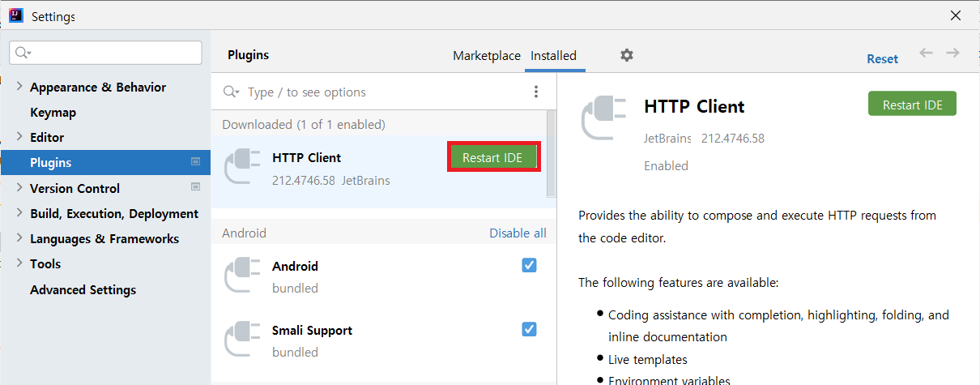The height and width of the screenshot is (385, 980).
Task: Close the Settings dialog
Action: tap(956, 15)
